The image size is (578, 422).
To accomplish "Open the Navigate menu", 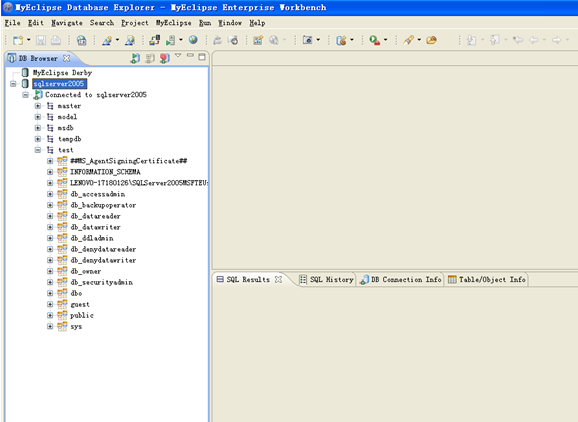I will (x=67, y=23).
